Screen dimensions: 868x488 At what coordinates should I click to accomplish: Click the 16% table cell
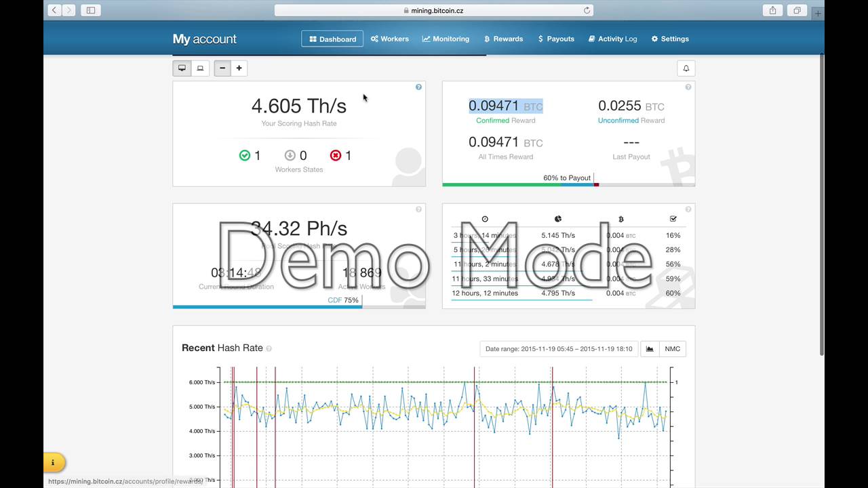[x=673, y=235]
